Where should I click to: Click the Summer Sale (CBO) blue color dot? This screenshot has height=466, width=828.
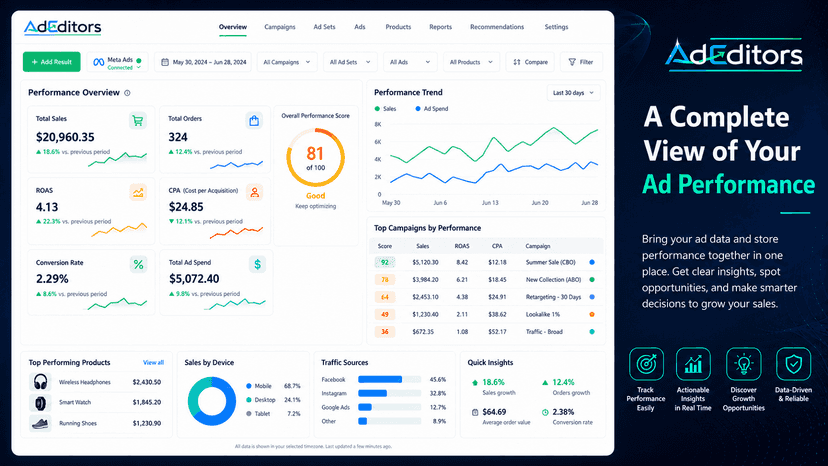pyautogui.click(x=592, y=262)
